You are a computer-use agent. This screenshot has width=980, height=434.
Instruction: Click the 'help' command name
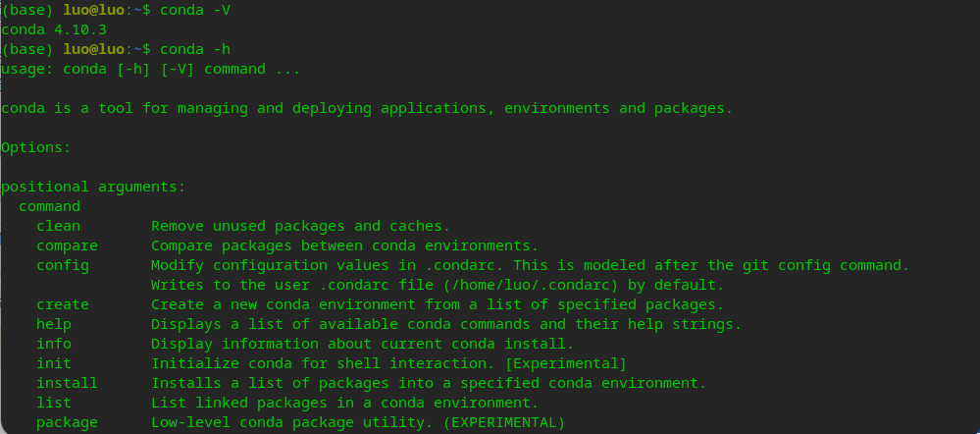[x=54, y=324]
